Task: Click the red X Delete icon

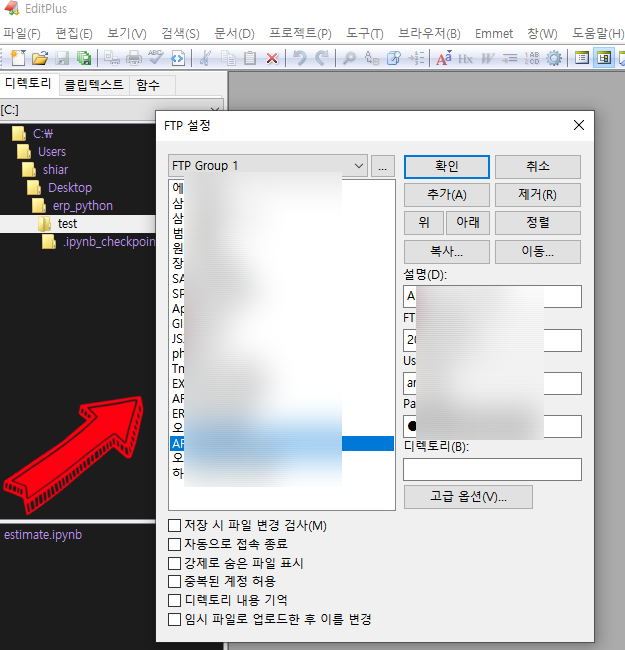Action: point(272,58)
